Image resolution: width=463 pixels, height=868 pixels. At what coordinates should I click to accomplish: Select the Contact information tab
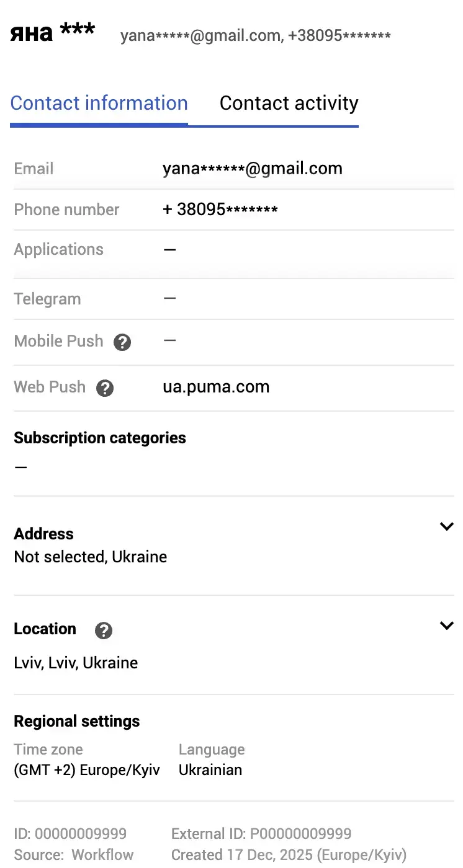pos(99,103)
